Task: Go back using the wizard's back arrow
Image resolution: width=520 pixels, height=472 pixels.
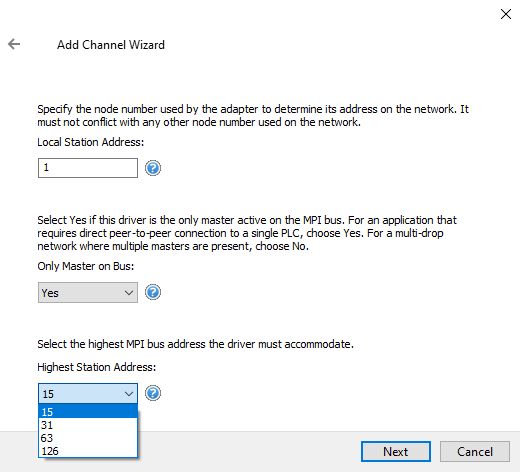Action: pos(14,44)
